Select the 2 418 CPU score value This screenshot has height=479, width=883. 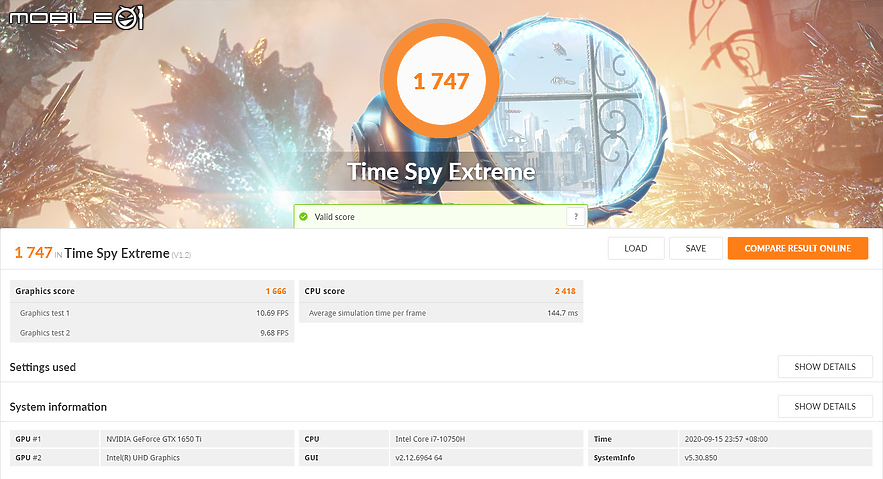pos(565,291)
